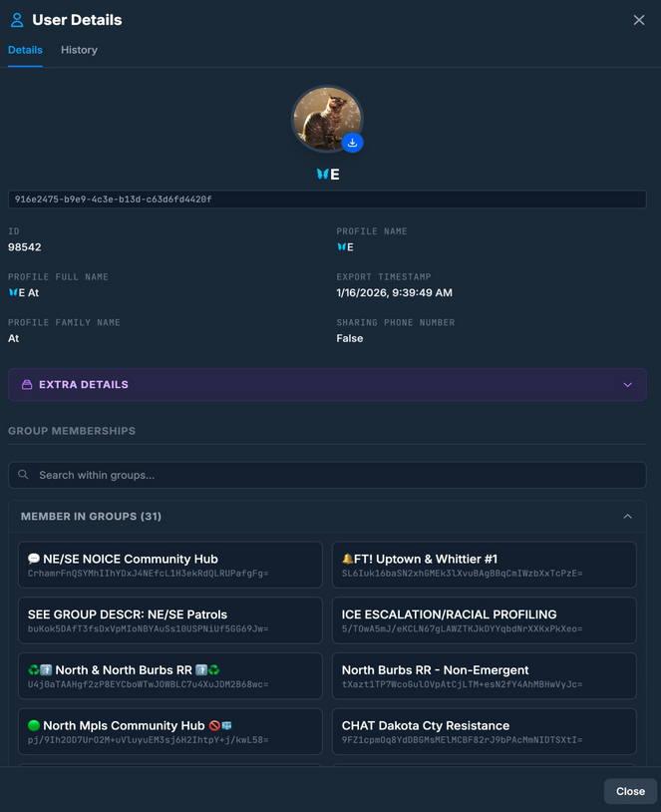Click the Group Memberships heading

72,431
